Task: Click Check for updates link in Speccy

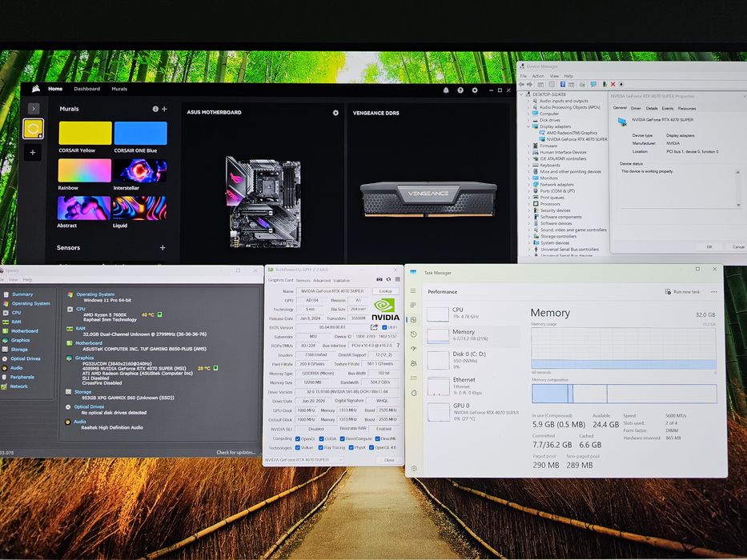Action: (x=236, y=452)
